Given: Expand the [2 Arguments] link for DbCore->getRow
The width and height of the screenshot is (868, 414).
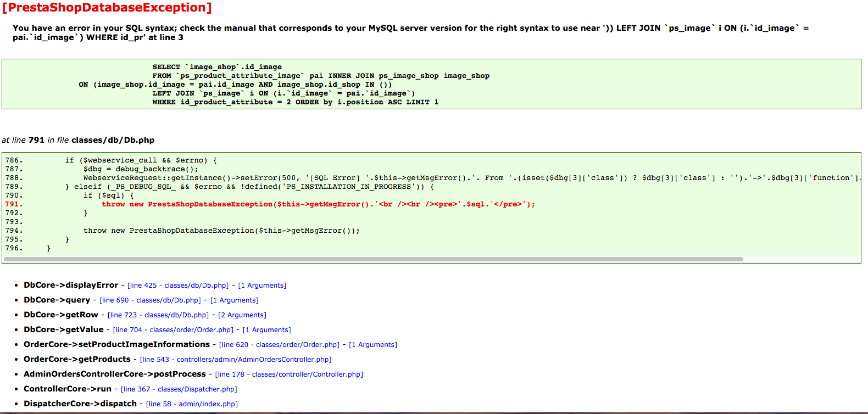Looking at the screenshot, I should [x=242, y=315].
